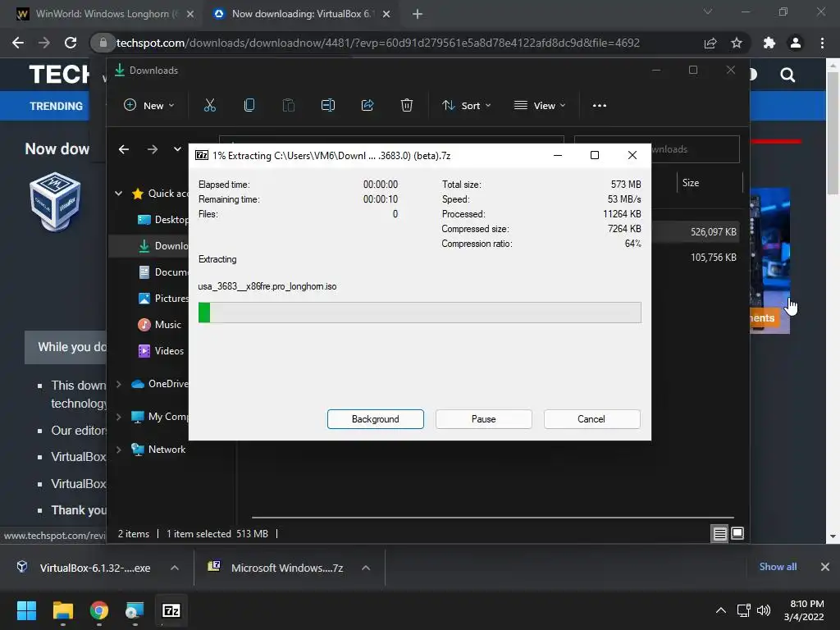Open the Sort dropdown in Explorer

pyautogui.click(x=466, y=106)
